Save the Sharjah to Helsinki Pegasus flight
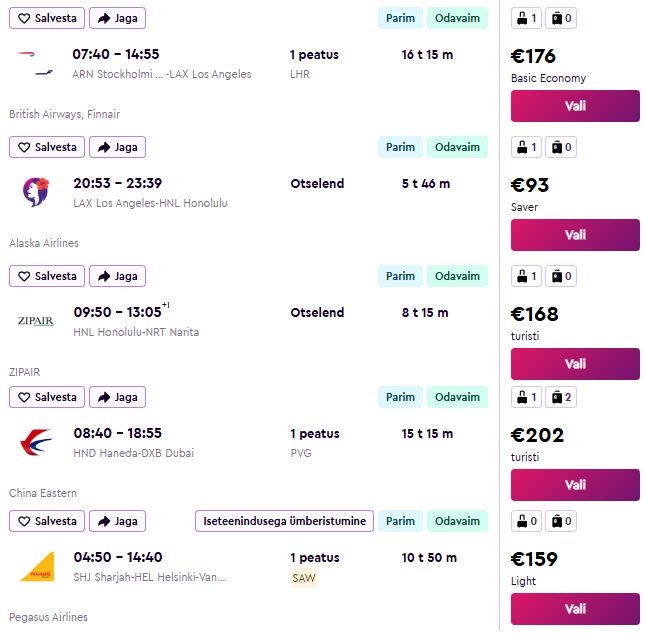Screen dimensions: 645x641 click(47, 521)
